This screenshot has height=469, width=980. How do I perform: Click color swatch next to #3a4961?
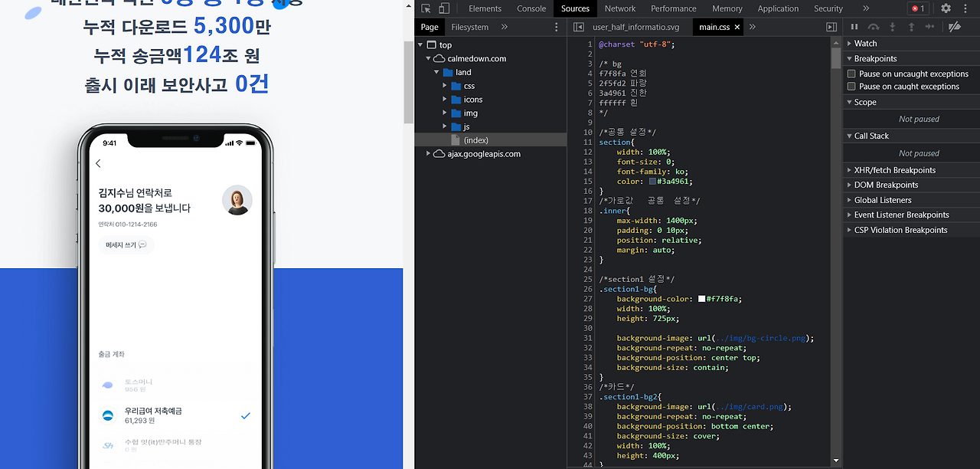(653, 182)
